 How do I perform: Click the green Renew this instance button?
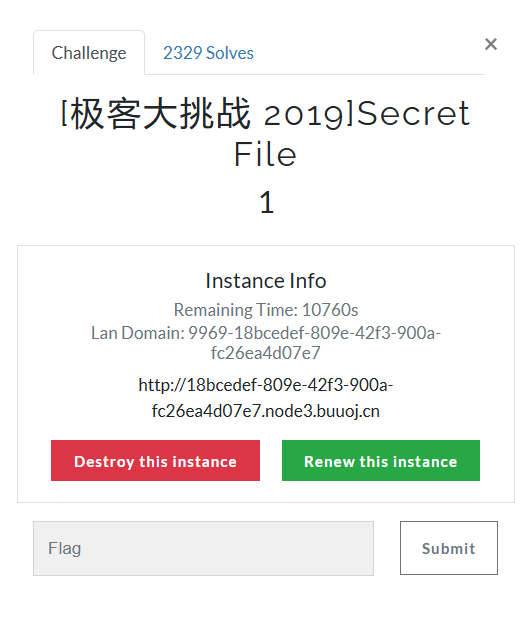pyautogui.click(x=381, y=460)
